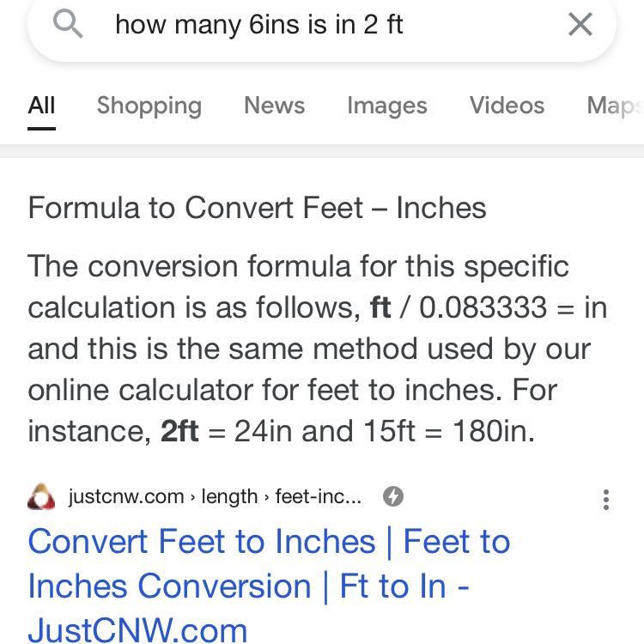644x644 pixels.
Task: Open the JustCNW.com title line
Action: (x=137, y=630)
